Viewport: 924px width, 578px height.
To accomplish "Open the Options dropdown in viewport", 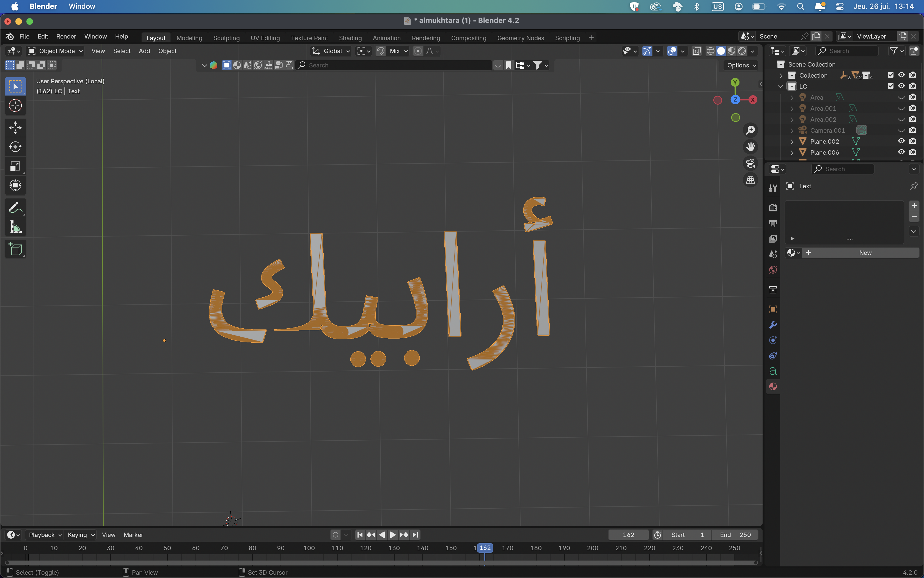I will tap(741, 66).
